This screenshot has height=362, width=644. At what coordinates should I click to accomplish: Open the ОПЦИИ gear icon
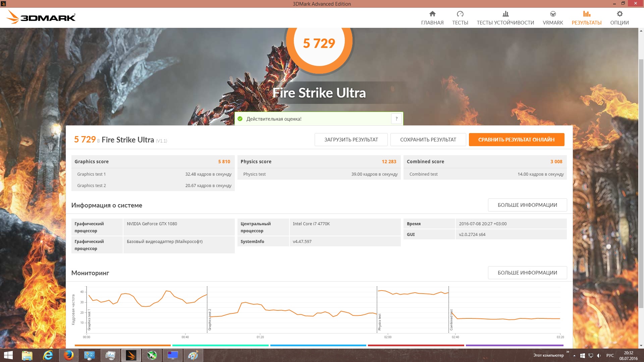[620, 14]
